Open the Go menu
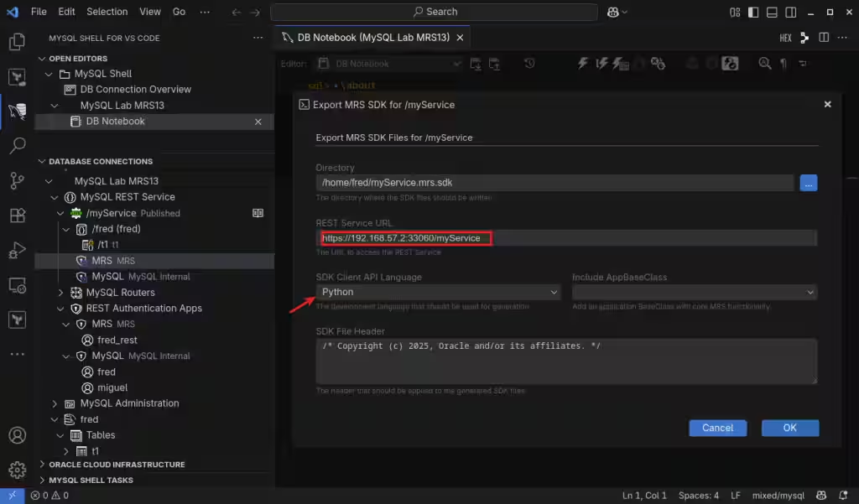Image resolution: width=859 pixels, height=504 pixels. pos(180,12)
